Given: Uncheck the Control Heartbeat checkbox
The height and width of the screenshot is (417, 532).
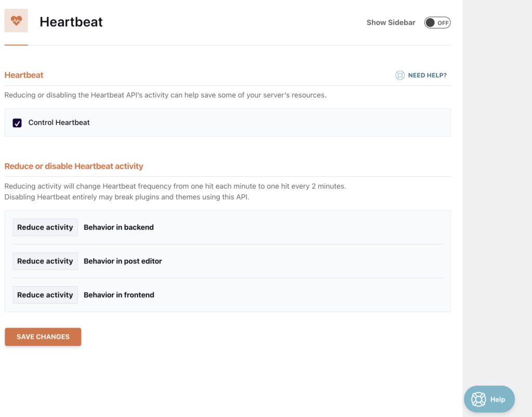Looking at the screenshot, I should click(x=17, y=123).
